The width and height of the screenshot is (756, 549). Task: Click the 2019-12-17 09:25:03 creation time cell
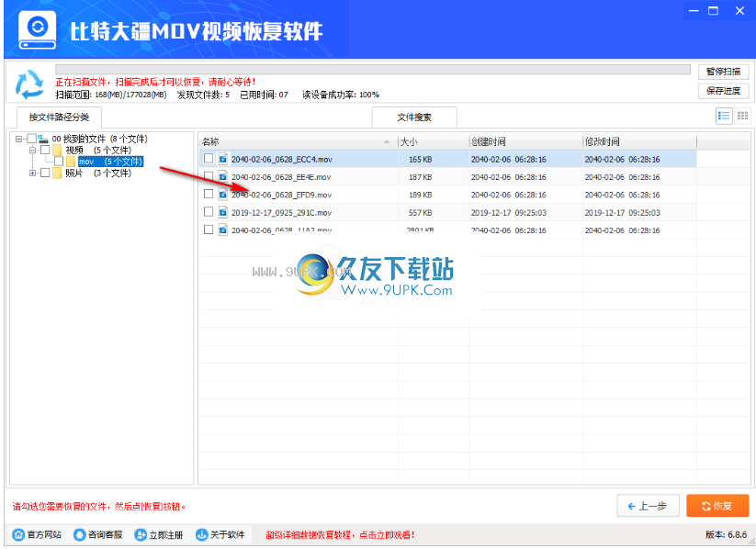click(x=509, y=213)
